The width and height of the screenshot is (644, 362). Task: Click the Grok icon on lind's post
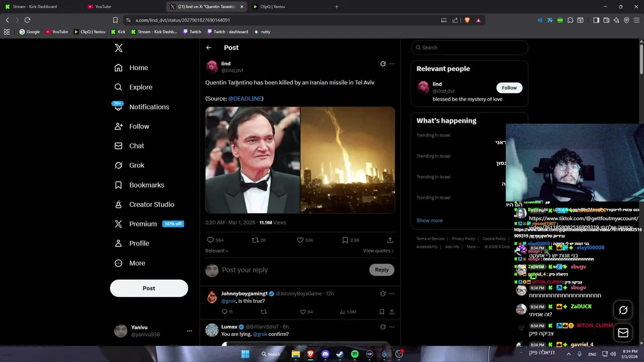click(383, 64)
